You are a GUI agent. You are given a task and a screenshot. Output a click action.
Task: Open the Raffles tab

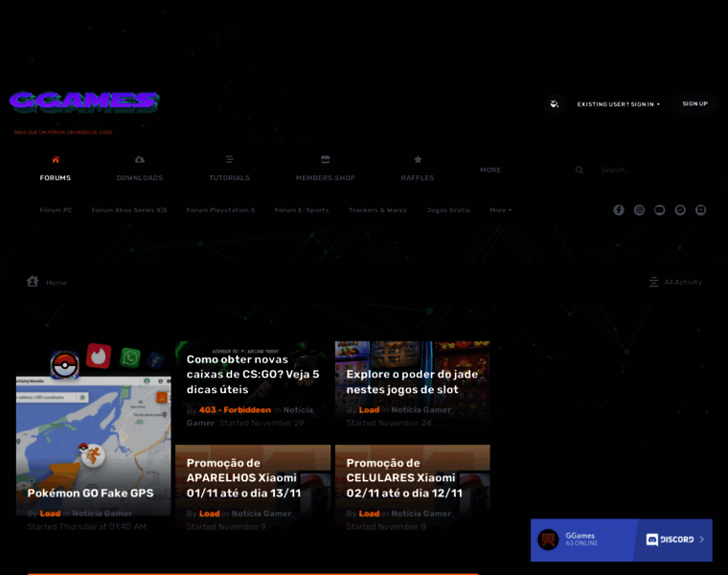click(x=418, y=178)
